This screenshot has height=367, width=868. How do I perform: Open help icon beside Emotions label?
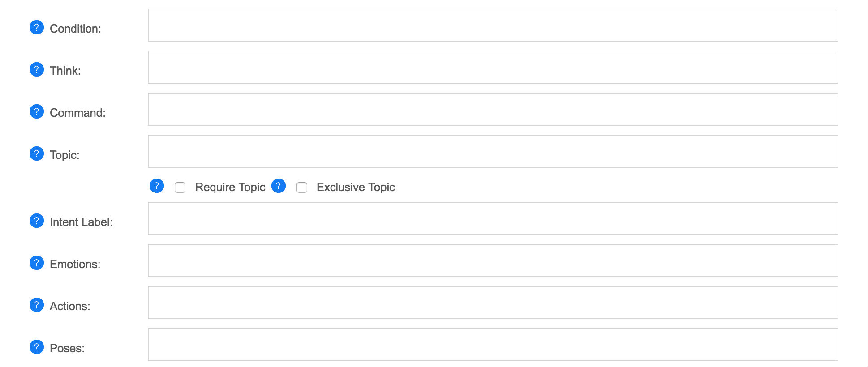(x=37, y=263)
